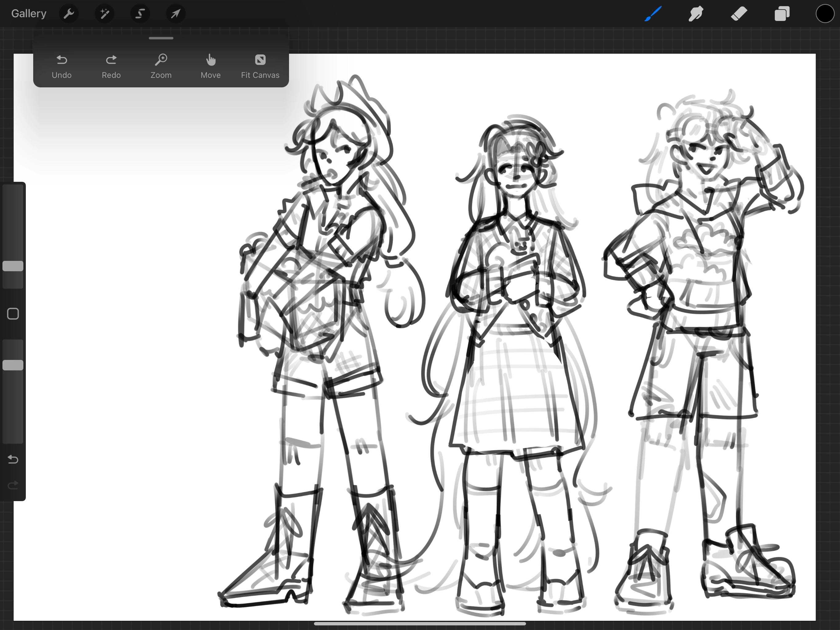Click the brush opacity slider handle

coord(13,365)
